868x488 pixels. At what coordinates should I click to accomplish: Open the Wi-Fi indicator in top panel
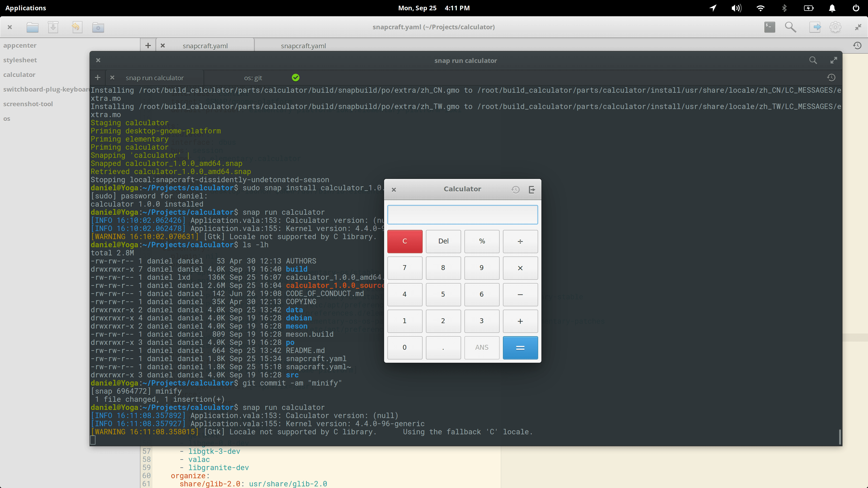tap(760, 8)
